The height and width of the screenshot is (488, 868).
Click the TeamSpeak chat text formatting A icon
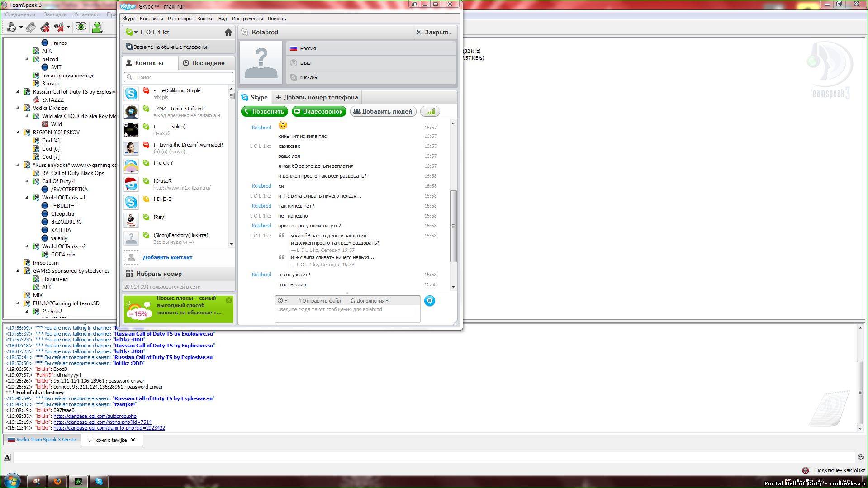point(7,457)
